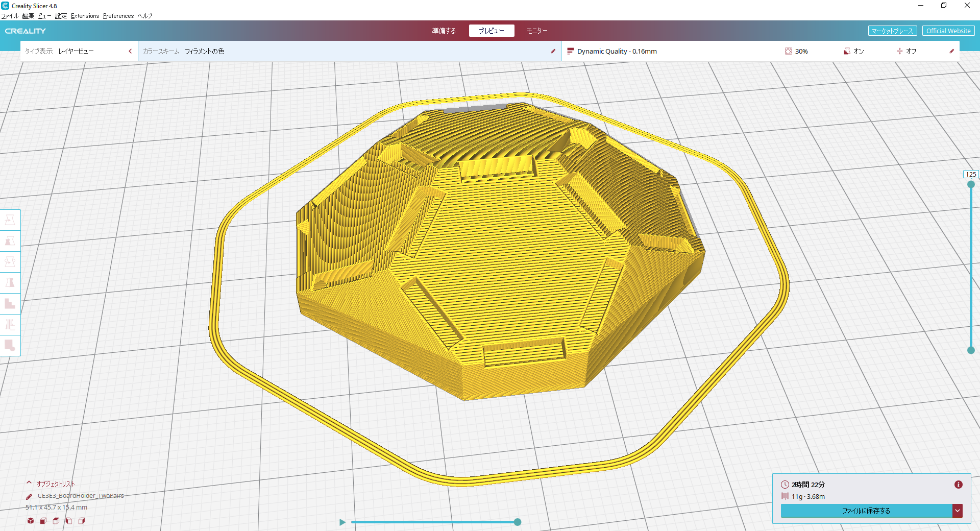The width and height of the screenshot is (980, 531).
Task: Switch to the front view cube icon
Action: [43, 521]
